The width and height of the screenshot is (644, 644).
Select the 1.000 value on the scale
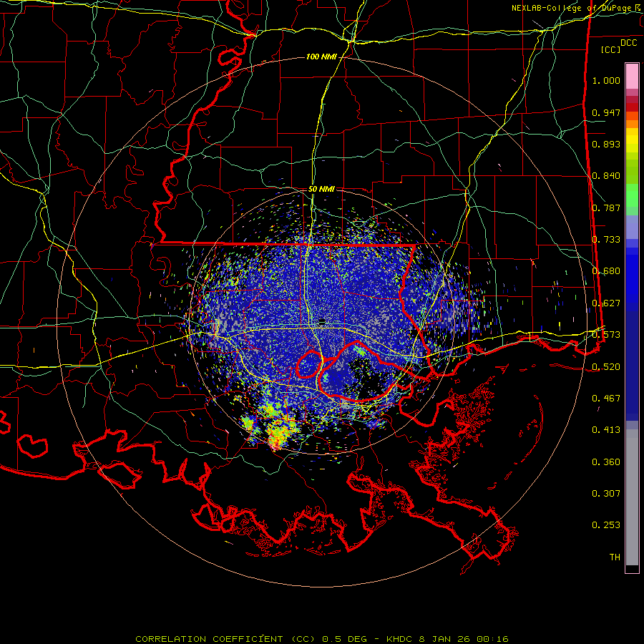(x=606, y=80)
